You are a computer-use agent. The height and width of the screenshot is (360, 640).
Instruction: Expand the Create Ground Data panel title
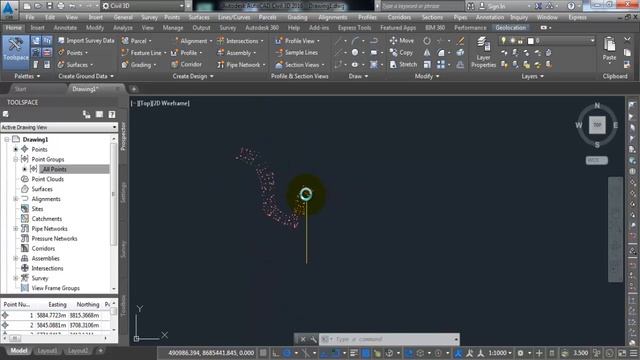point(86,76)
